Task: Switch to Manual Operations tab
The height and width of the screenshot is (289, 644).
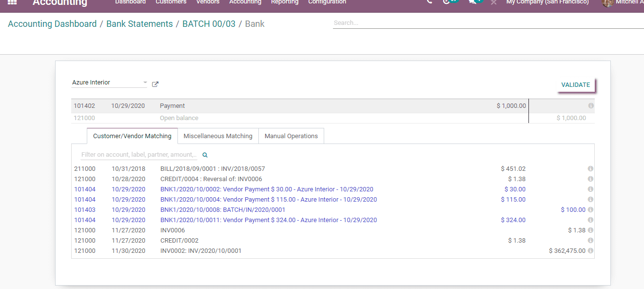Action: coord(291,136)
